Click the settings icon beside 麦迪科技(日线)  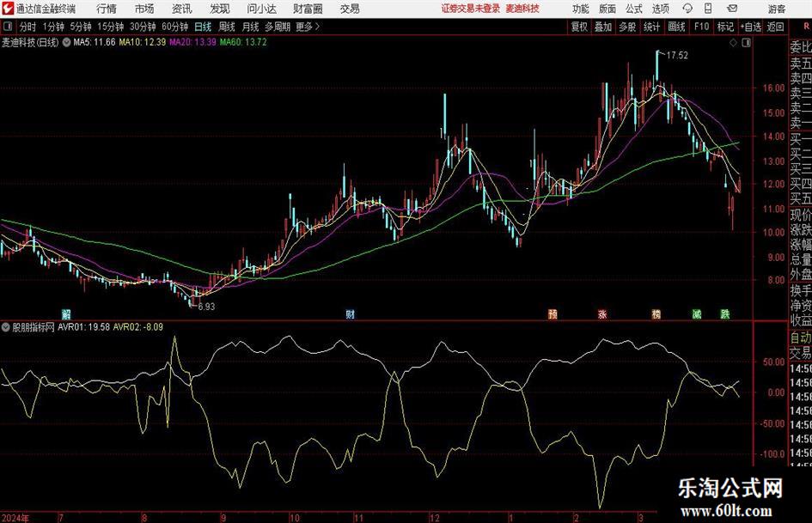pyautogui.click(x=66, y=42)
